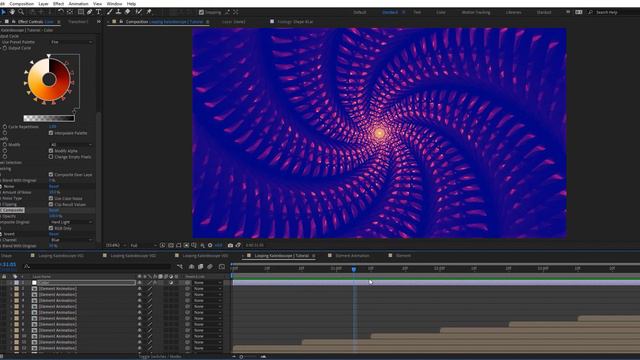Open Channel dropdown set to Blue

[x=71, y=240]
